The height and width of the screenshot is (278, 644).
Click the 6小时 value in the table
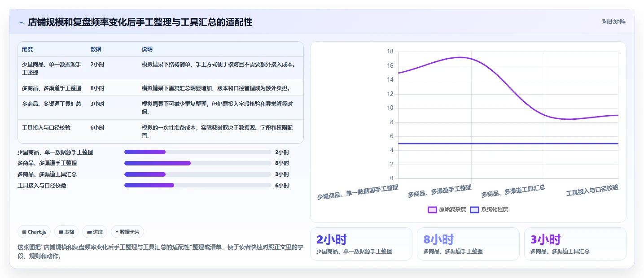point(97,127)
